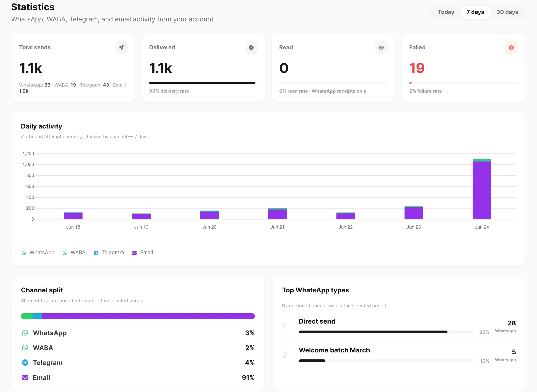Image resolution: width=537 pixels, height=392 pixels.
Task: Click the Jun 24 axis label
Action: [482, 227]
